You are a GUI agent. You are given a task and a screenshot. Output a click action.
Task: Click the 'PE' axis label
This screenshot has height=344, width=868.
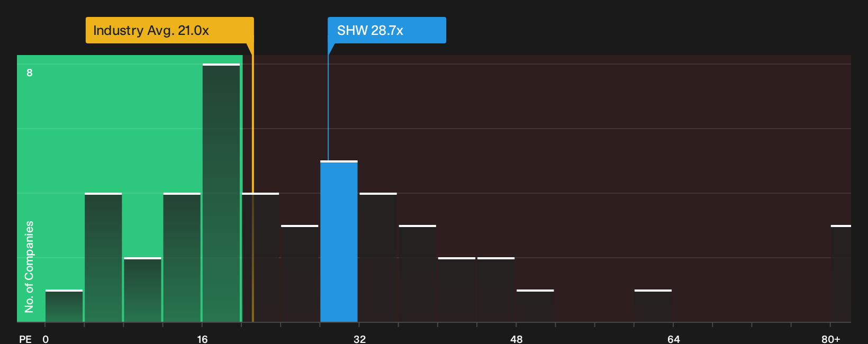click(x=25, y=339)
